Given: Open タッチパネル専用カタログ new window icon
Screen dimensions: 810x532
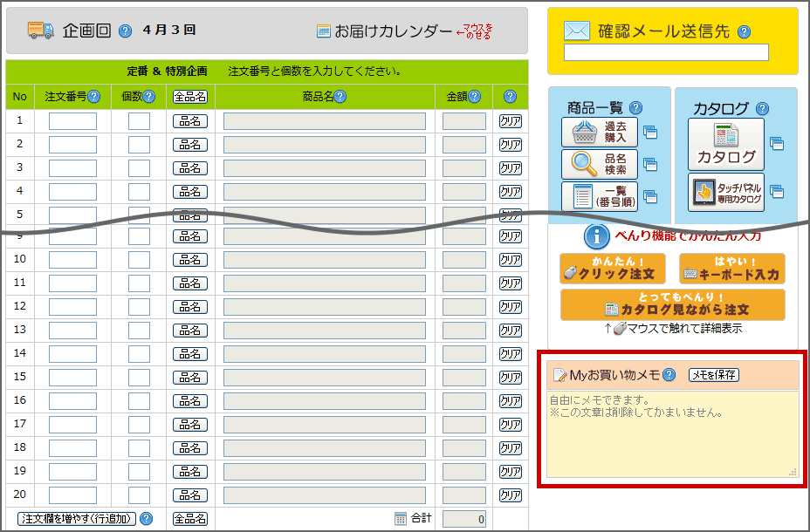Looking at the screenshot, I should click(777, 192).
